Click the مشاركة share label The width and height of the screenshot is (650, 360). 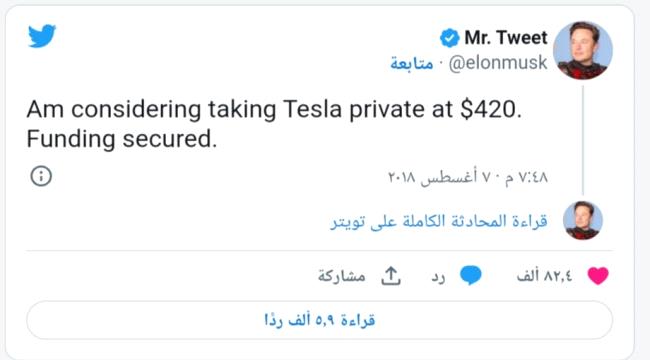(342, 276)
